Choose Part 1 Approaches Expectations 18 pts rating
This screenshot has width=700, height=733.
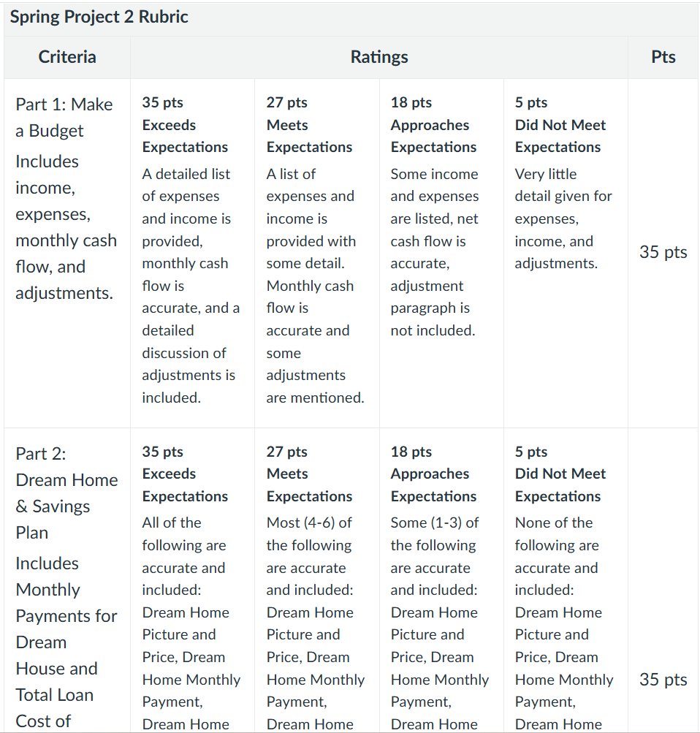[x=441, y=253]
